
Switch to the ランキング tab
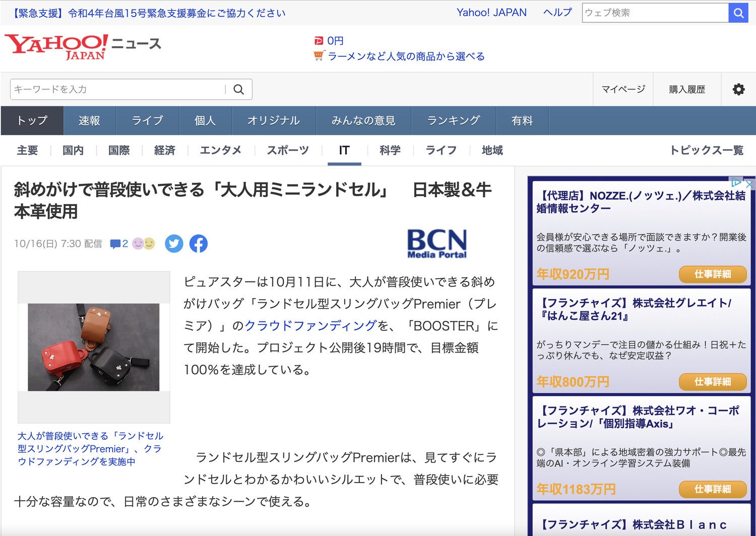(x=454, y=121)
